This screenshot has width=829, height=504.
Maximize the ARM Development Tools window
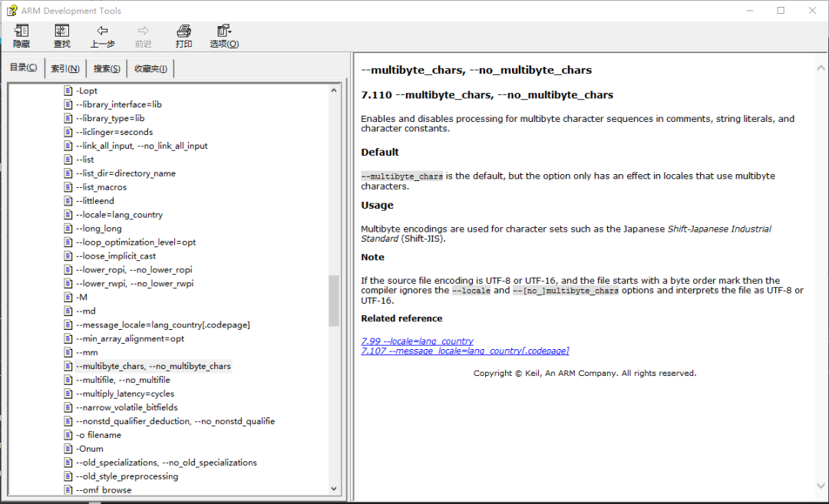pyautogui.click(x=781, y=11)
